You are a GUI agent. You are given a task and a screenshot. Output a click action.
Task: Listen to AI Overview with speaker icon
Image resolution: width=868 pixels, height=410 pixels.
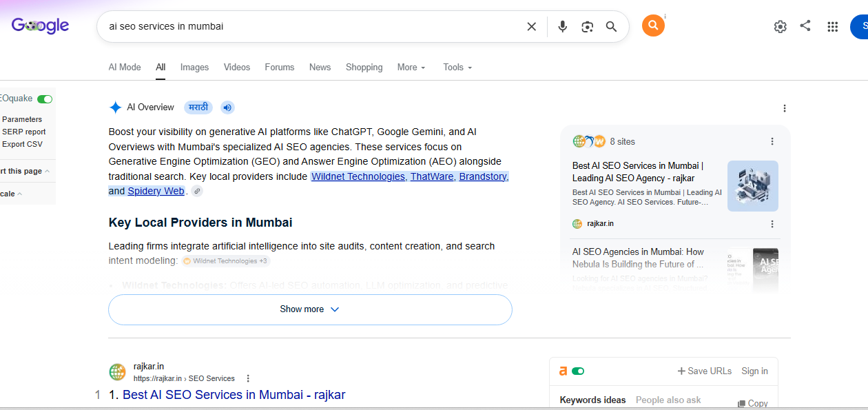point(227,107)
